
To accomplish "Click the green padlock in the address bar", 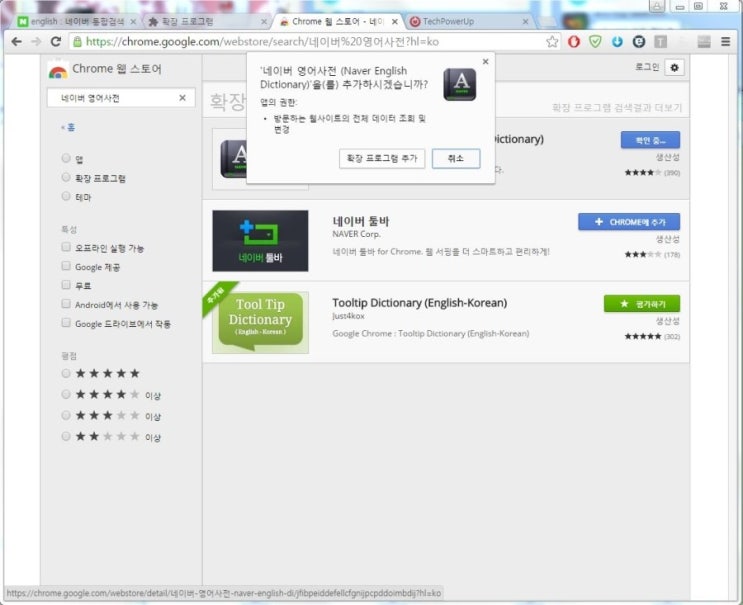I will [77, 42].
